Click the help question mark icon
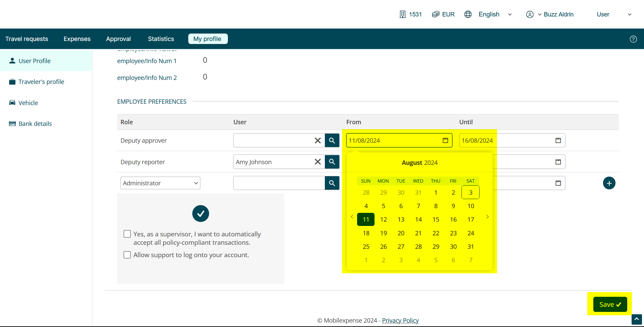644x327 pixels. (633, 39)
